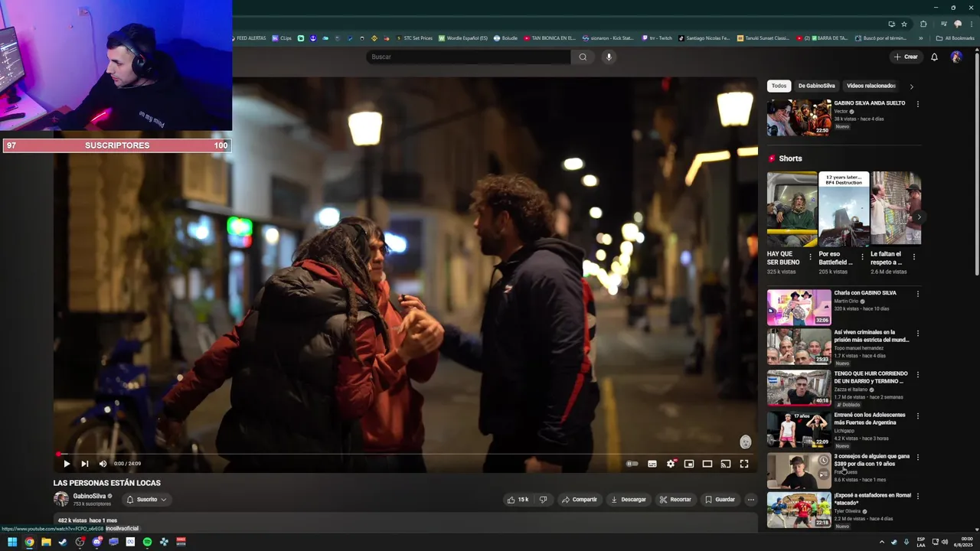The height and width of the screenshot is (551, 980).
Task: Open options for TENGO QUE HUIR CORRIENDO video
Action: [917, 375]
